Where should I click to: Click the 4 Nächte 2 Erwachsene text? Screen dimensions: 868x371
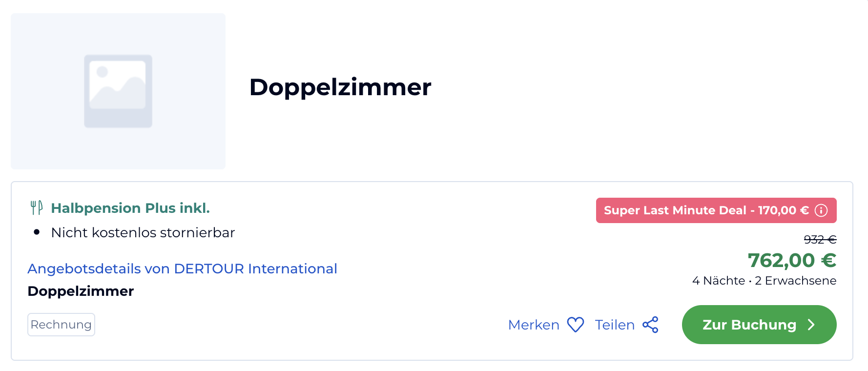click(764, 281)
